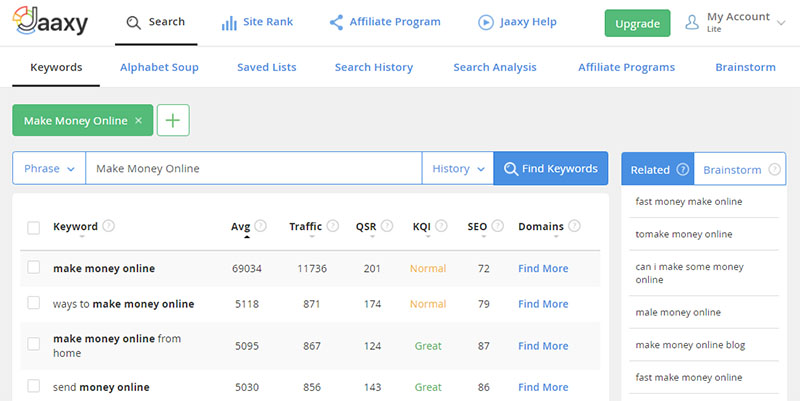This screenshot has width=800, height=401.
Task: Click the Keyword column help icon
Action: 108,225
